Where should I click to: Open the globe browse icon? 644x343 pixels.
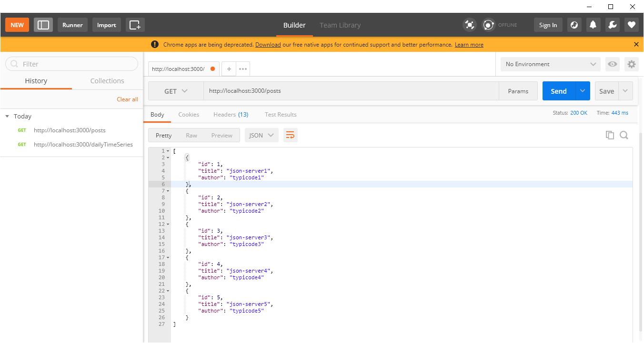point(574,25)
